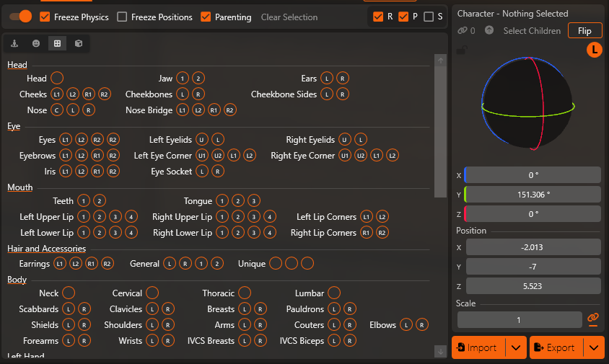Click the Flip button
609x364 pixels.
point(585,31)
